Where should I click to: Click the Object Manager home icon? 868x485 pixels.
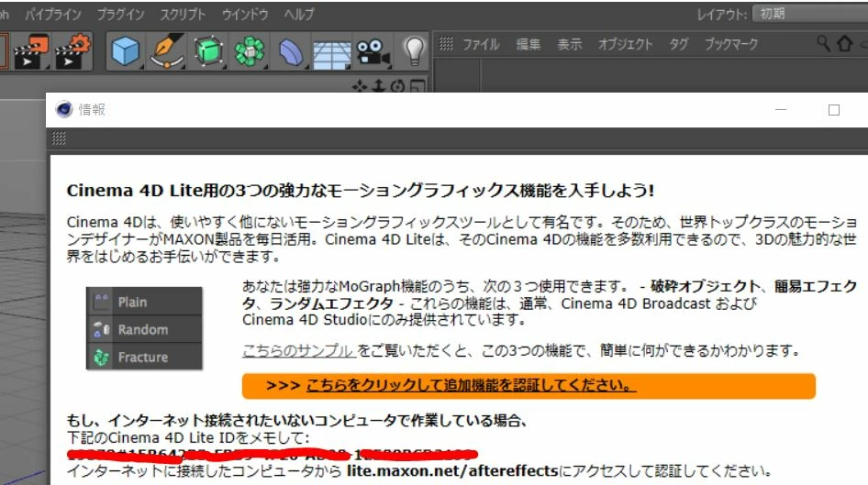pyautogui.click(x=844, y=43)
